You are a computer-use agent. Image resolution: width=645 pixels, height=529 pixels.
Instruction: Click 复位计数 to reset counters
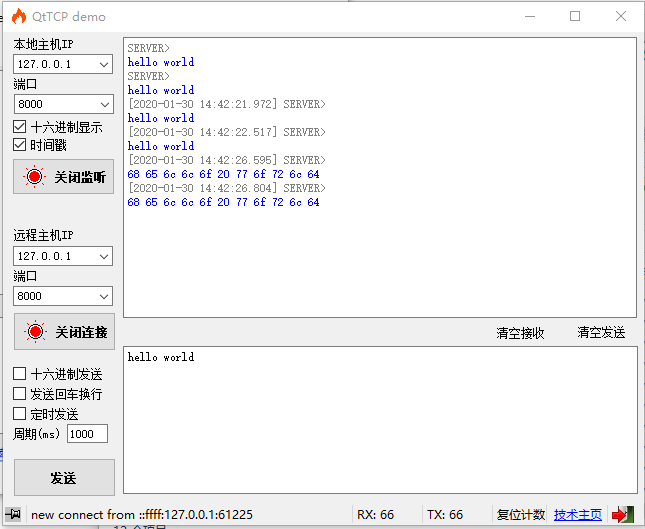tap(521, 515)
